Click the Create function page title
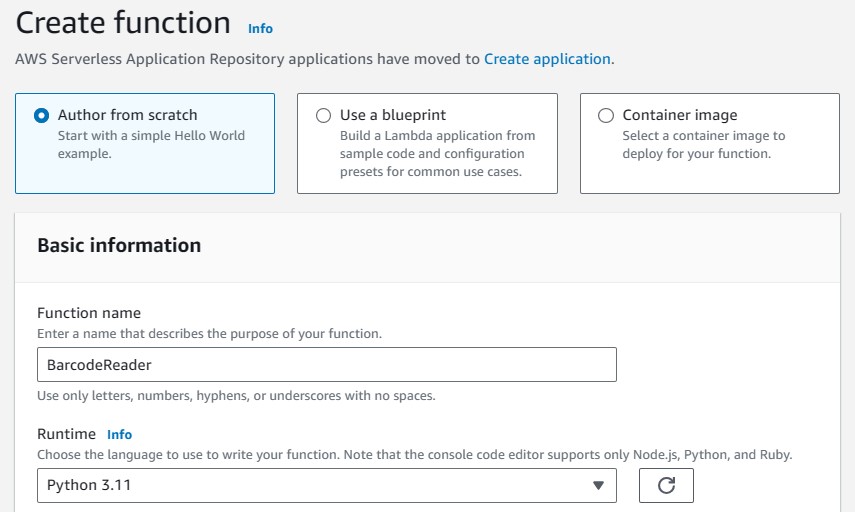 click(123, 23)
